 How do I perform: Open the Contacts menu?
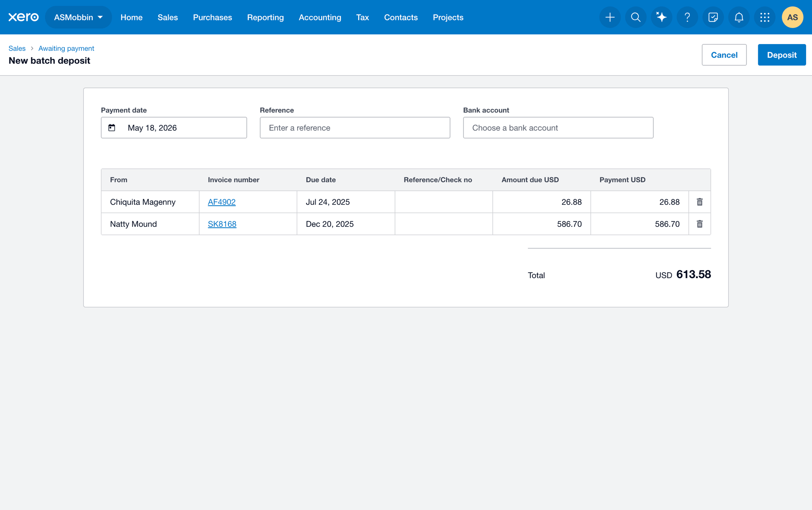click(x=401, y=17)
